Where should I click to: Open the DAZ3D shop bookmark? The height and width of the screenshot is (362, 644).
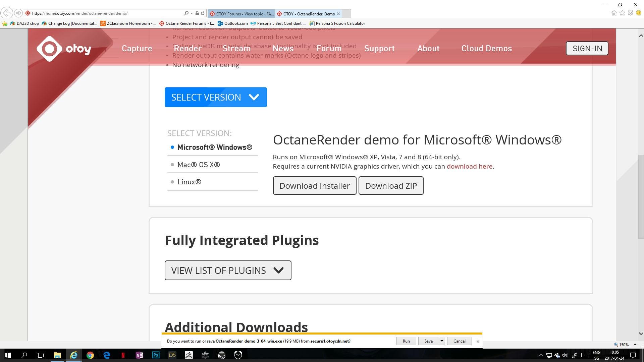24,23
